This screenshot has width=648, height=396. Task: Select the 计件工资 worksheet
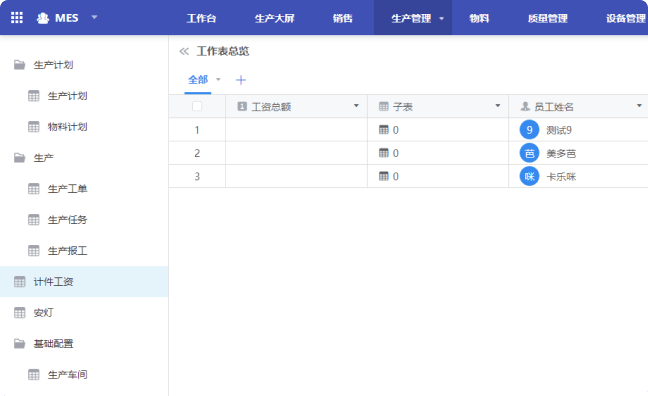coord(84,282)
